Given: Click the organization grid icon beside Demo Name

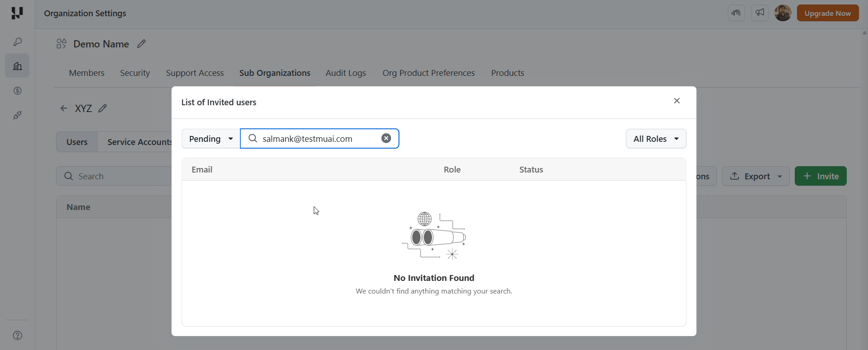Looking at the screenshot, I should coord(61,44).
